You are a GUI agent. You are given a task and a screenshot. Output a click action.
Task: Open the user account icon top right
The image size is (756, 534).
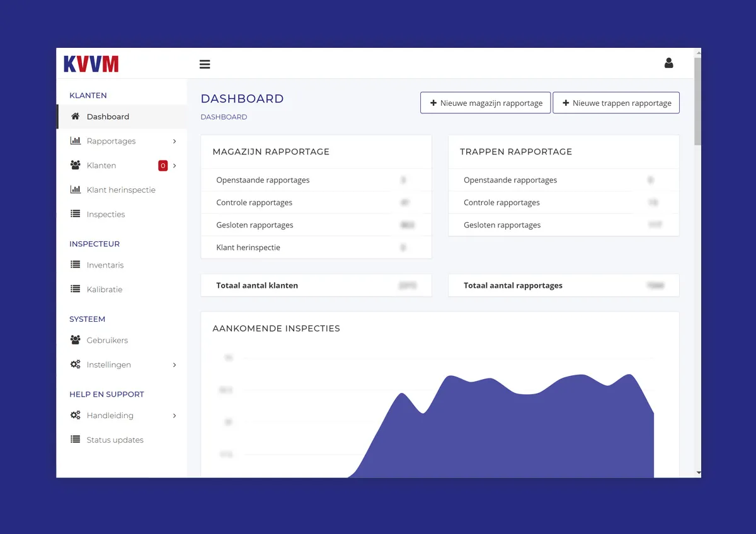[668, 63]
